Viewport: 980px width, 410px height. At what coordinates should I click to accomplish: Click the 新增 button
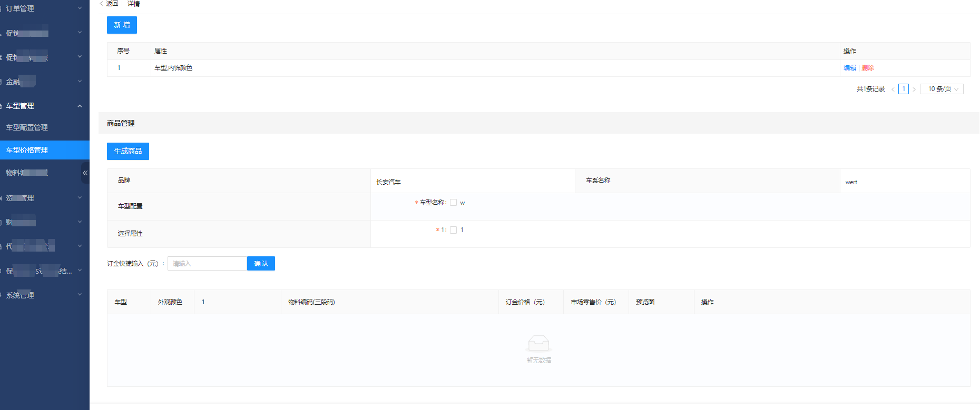coord(122,25)
